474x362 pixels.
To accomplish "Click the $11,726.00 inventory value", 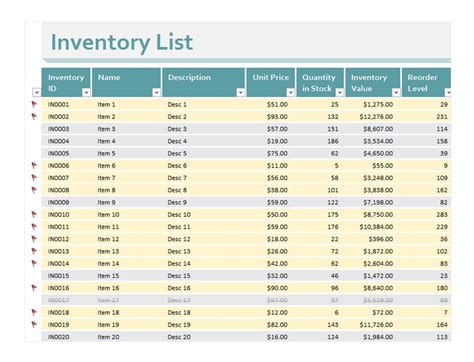I will 376,324.
